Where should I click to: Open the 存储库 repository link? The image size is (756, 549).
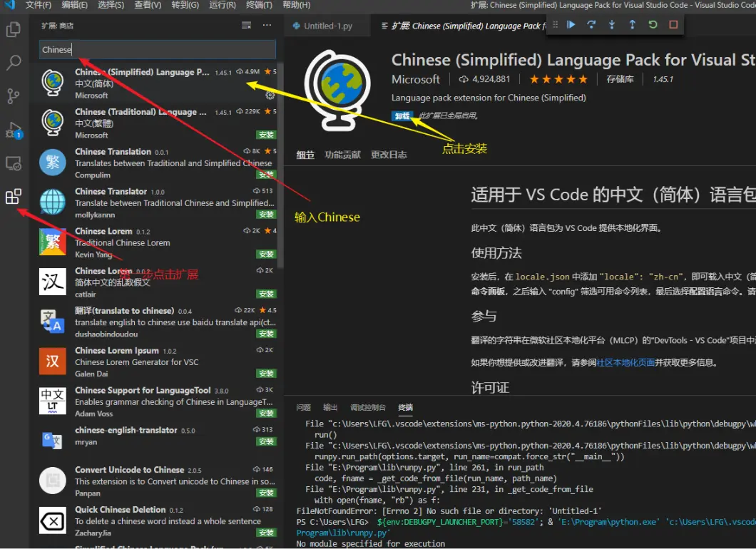(620, 79)
